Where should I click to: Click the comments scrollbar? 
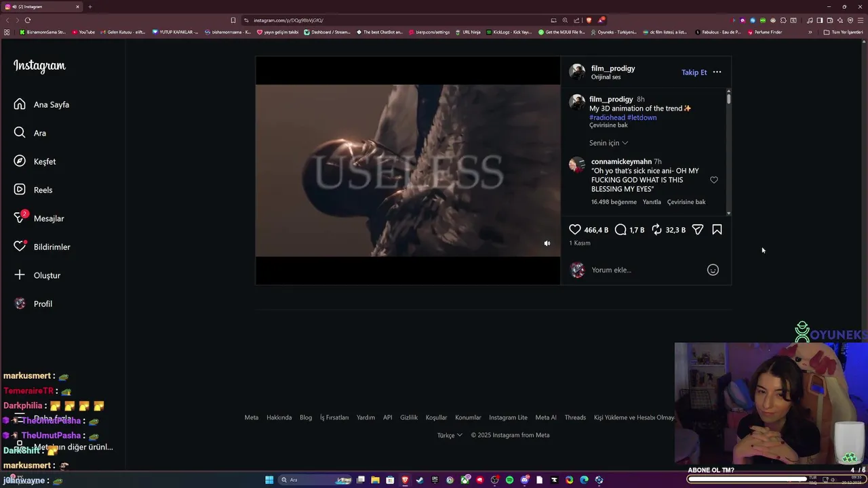pos(729,98)
